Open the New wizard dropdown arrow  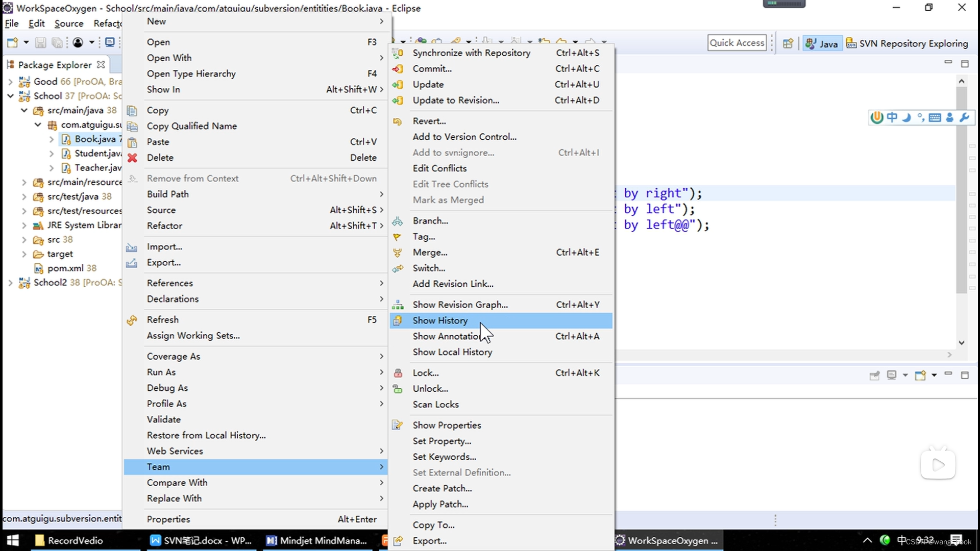point(26,43)
